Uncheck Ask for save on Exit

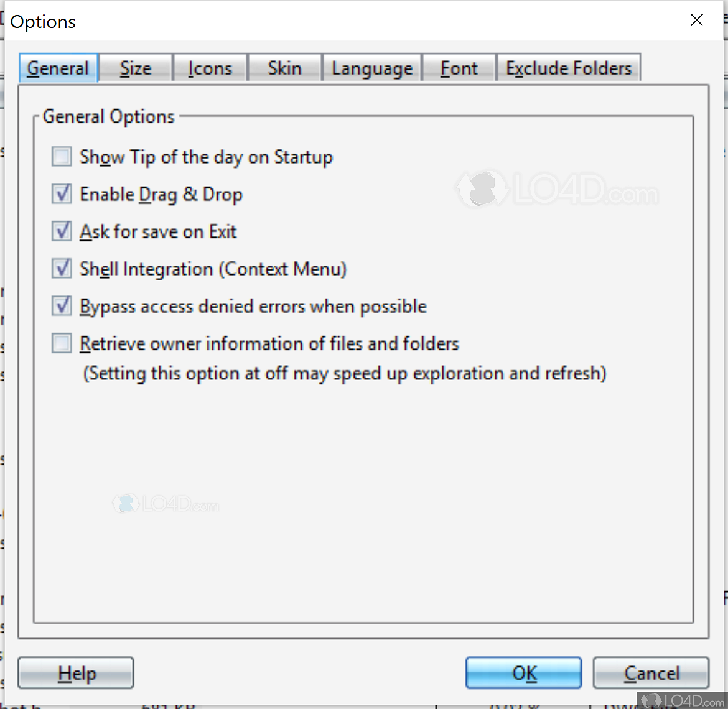point(61,231)
